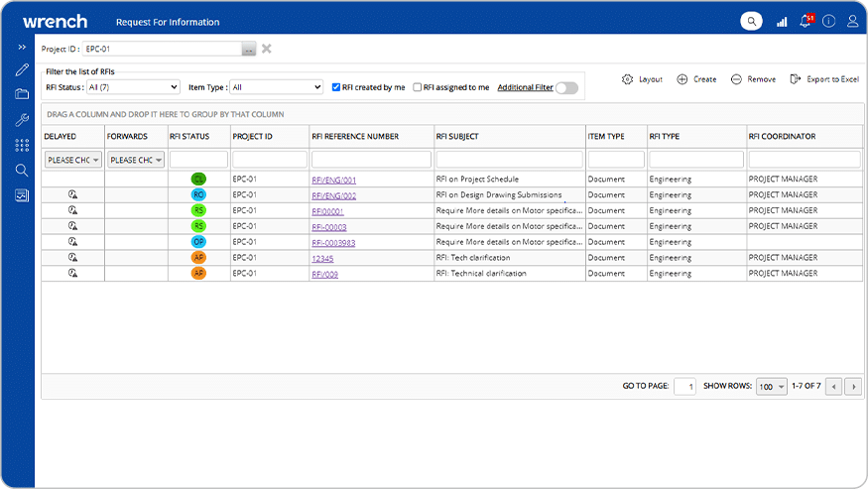Open the 12345 reference link
Screen dimensions: 868x489
click(x=322, y=258)
